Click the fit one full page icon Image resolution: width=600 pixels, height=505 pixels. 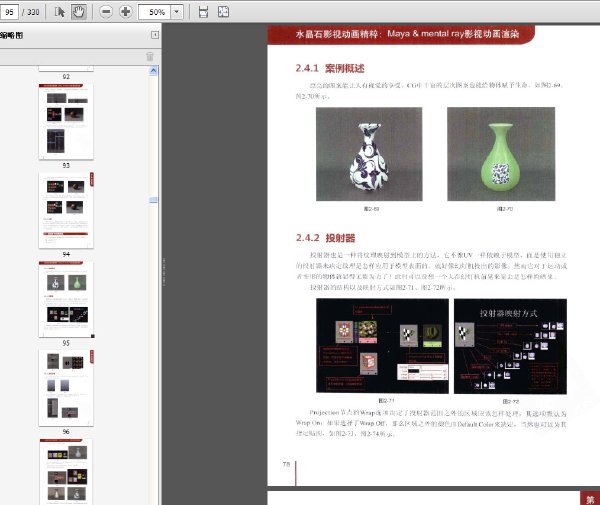coord(223,12)
